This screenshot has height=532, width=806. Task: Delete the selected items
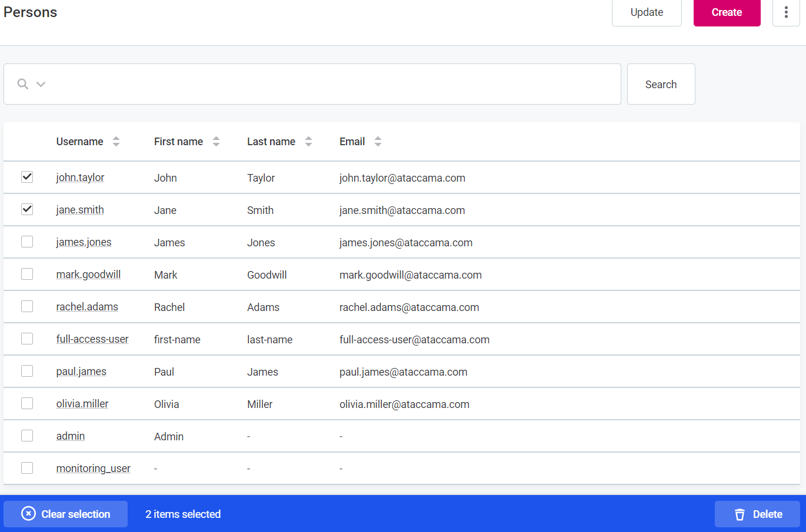click(x=757, y=514)
